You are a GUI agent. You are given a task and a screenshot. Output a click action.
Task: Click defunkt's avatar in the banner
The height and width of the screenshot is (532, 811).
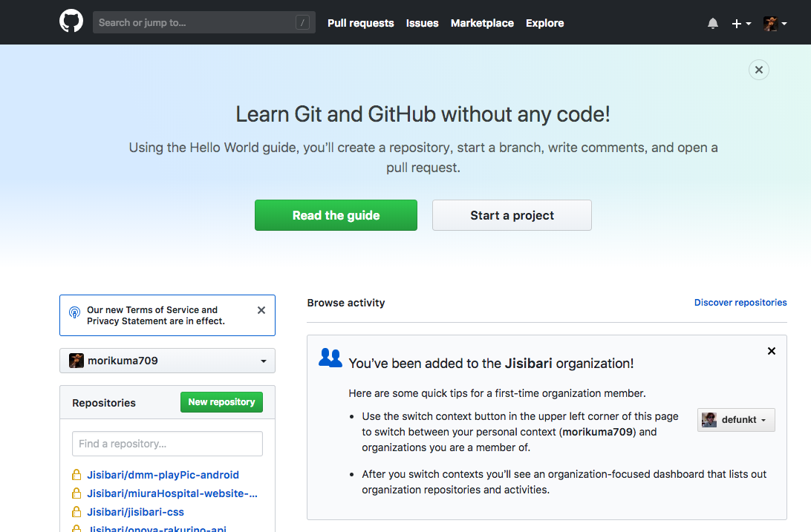click(x=709, y=419)
